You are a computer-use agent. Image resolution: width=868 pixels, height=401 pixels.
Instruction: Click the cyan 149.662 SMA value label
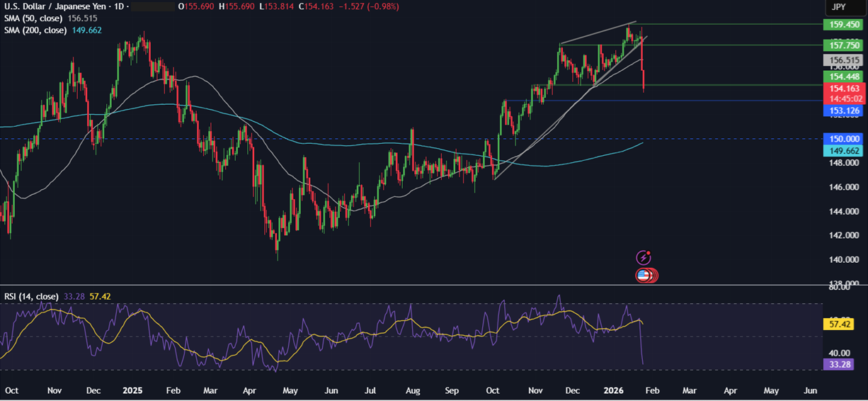[840, 151]
